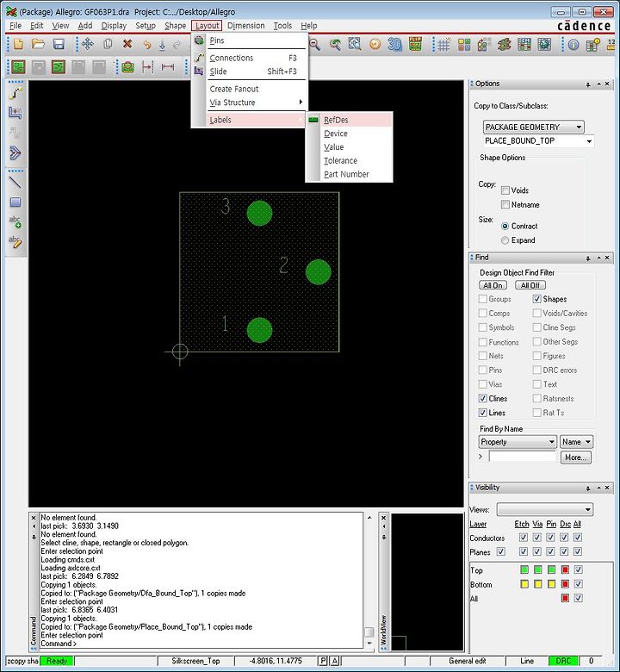Collapse the Visibility panel arrow
Screen dimensions: 620x672
coord(598,488)
